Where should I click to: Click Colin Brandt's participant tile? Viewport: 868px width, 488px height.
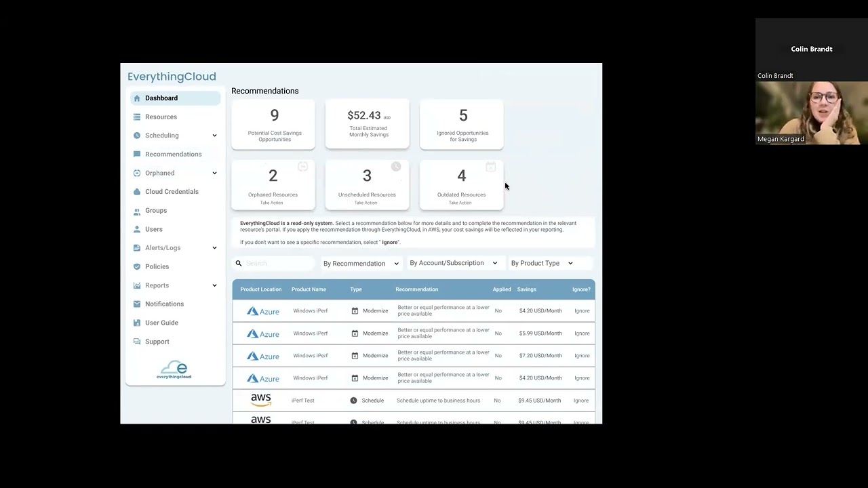click(812, 49)
